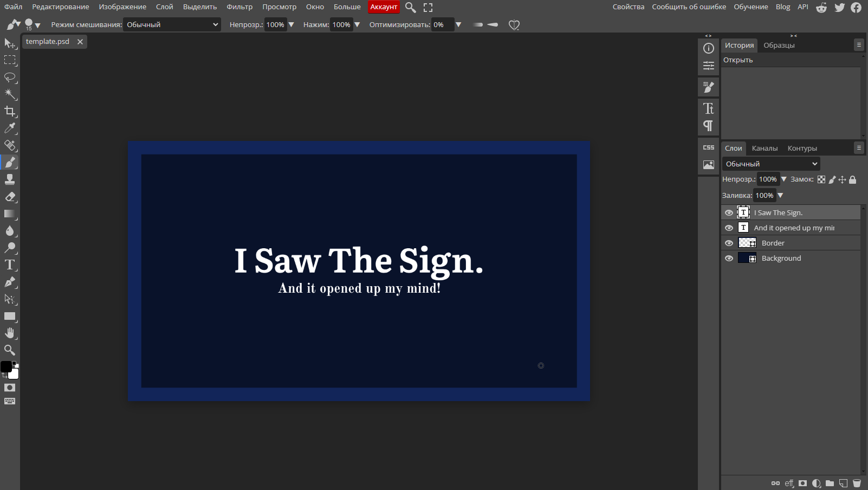Open layer blend mode dropdown in Layers
This screenshot has height=490, width=868.
tap(770, 164)
